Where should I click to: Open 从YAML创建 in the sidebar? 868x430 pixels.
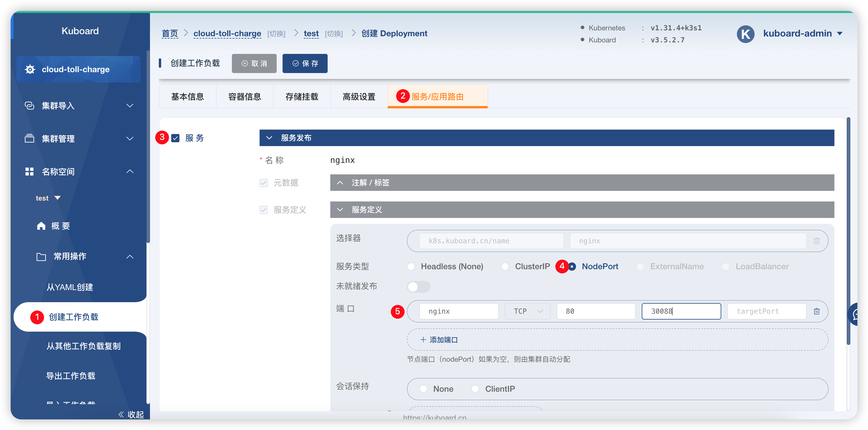(70, 287)
